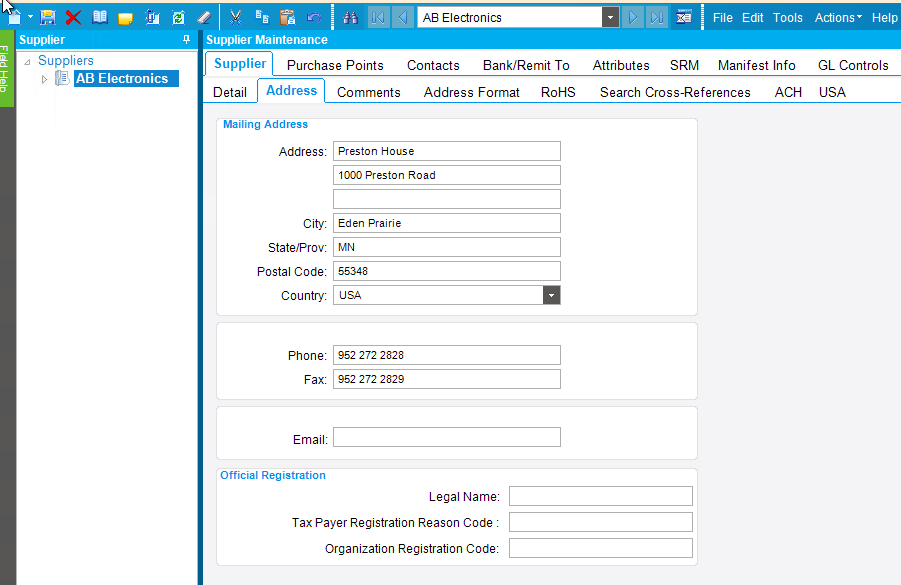Open the book icon in toolbar
Viewport: 901px width, 585px height.
pyautogui.click(x=100, y=17)
